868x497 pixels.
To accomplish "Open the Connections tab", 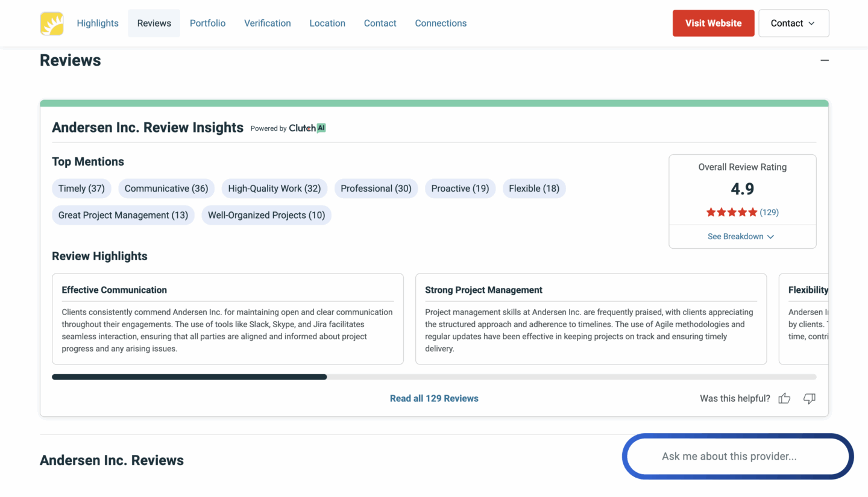I will (441, 23).
